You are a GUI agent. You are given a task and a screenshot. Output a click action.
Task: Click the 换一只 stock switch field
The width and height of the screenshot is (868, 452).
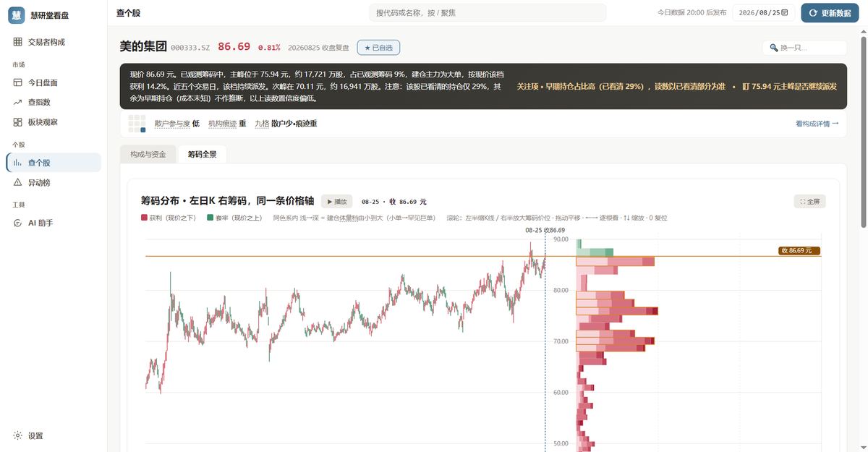[804, 47]
